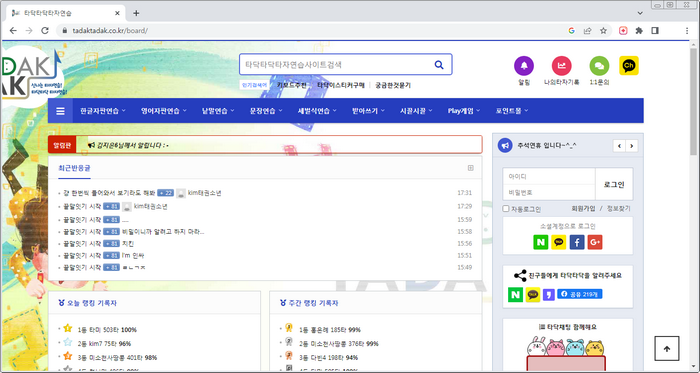Expand the 포인트몰 menu
This screenshot has height=373, width=700.
click(x=512, y=111)
